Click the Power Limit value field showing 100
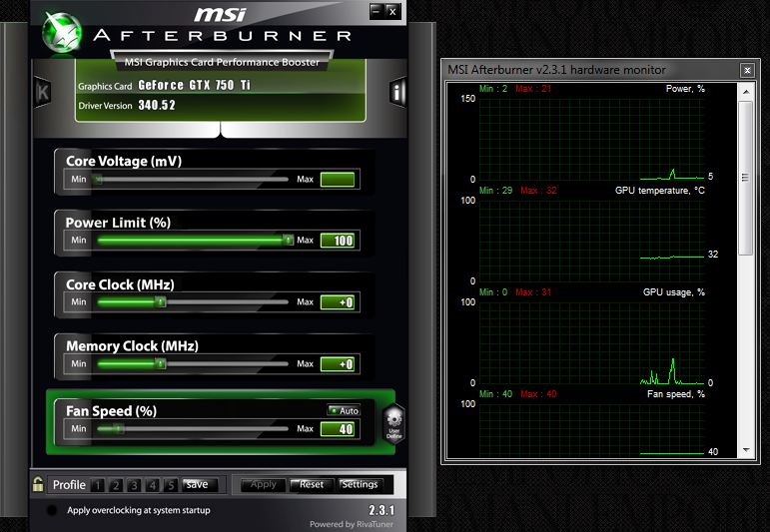Image resolution: width=770 pixels, height=532 pixels. point(338,241)
